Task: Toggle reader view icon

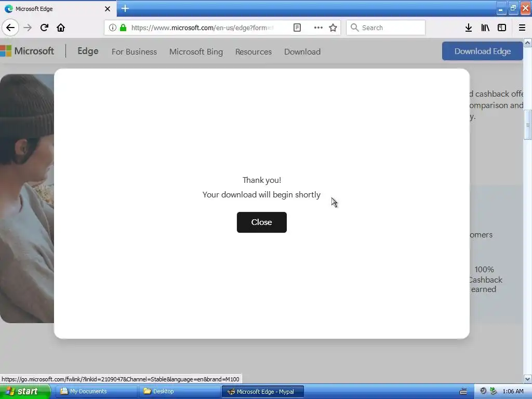Action: pyautogui.click(x=297, y=28)
